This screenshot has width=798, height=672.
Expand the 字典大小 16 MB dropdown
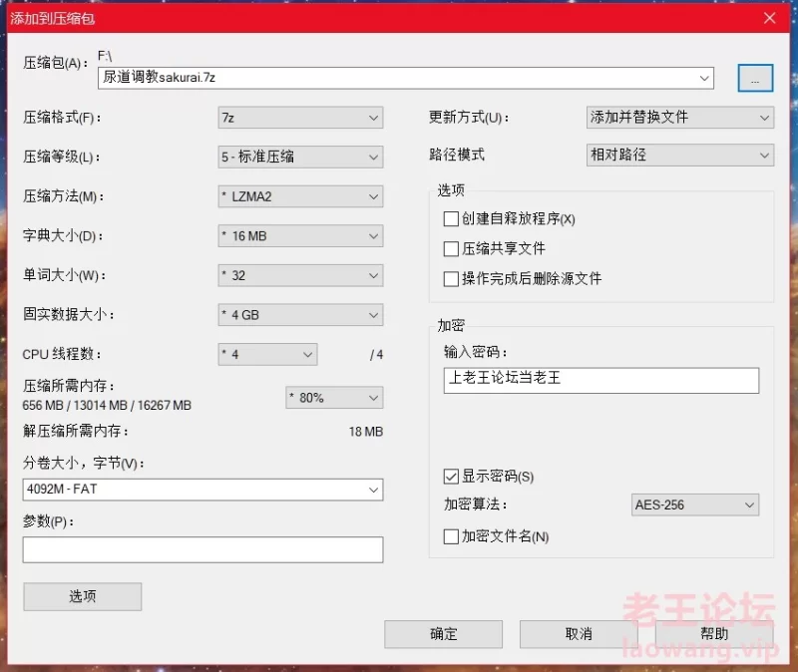pos(300,236)
